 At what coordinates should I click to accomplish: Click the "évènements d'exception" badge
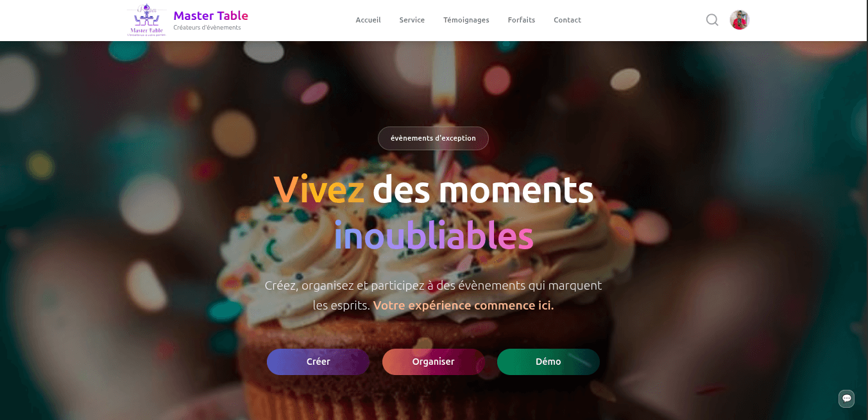pos(433,138)
